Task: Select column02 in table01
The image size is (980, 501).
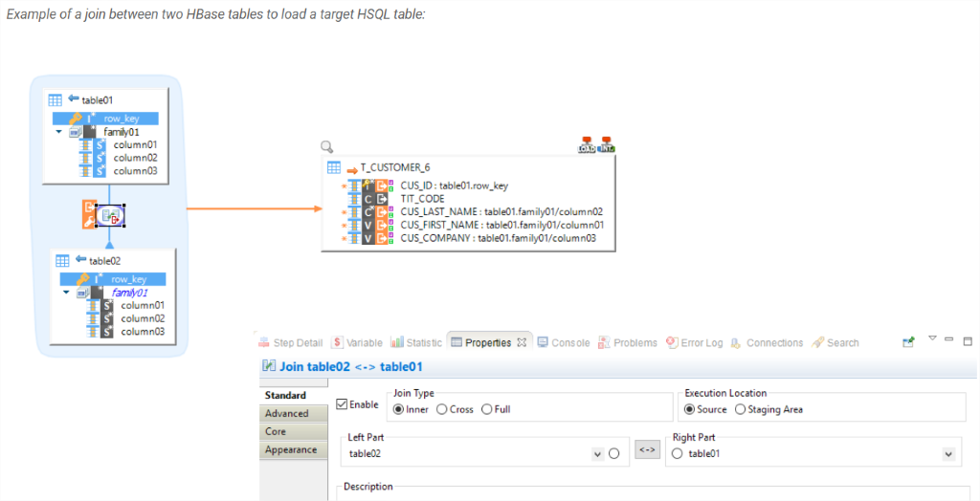Action: [x=135, y=158]
